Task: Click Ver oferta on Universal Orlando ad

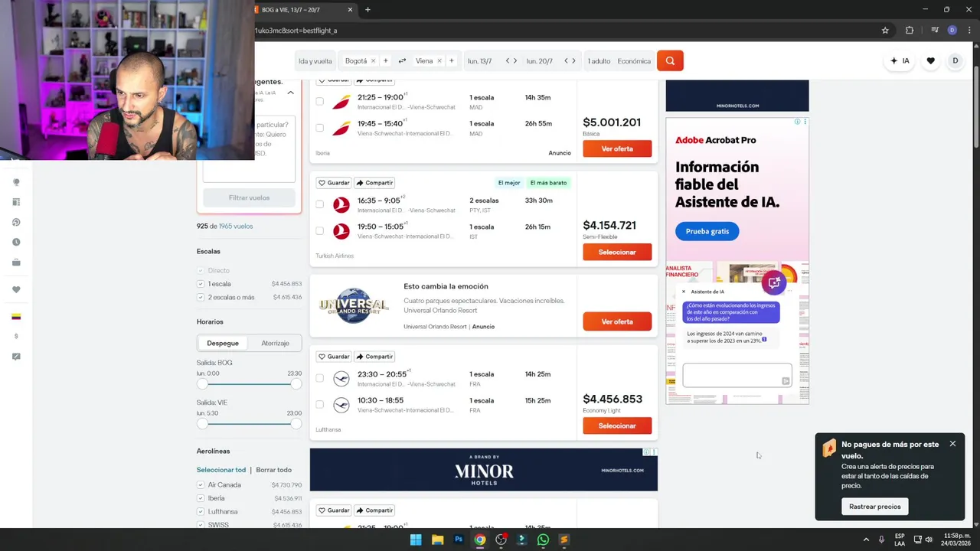Action: tap(617, 321)
